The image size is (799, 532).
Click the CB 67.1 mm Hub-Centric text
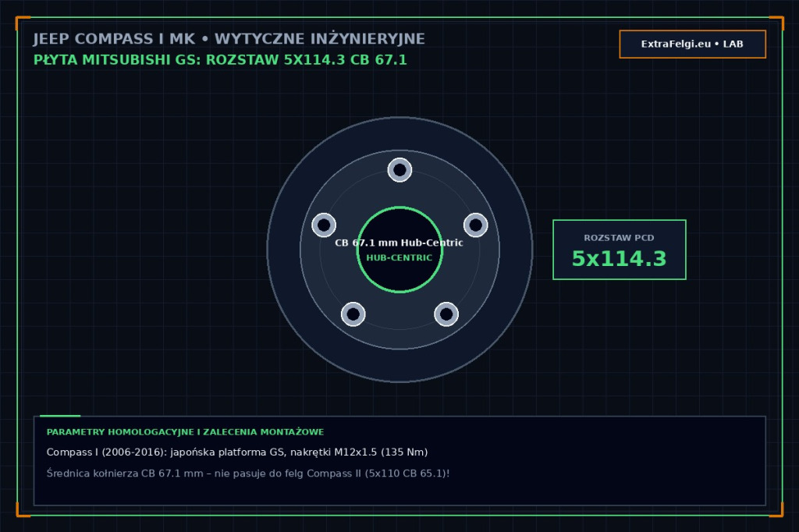[x=399, y=243]
